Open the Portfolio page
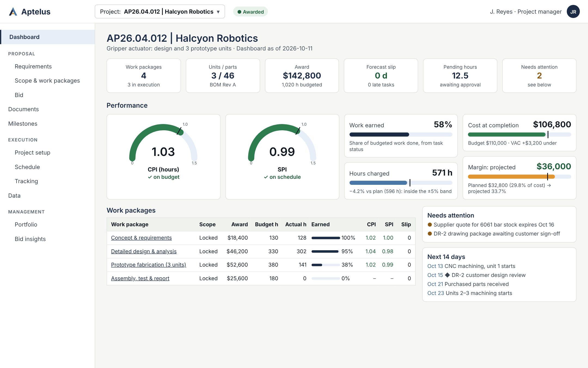This screenshot has width=588, height=368. coord(26,225)
